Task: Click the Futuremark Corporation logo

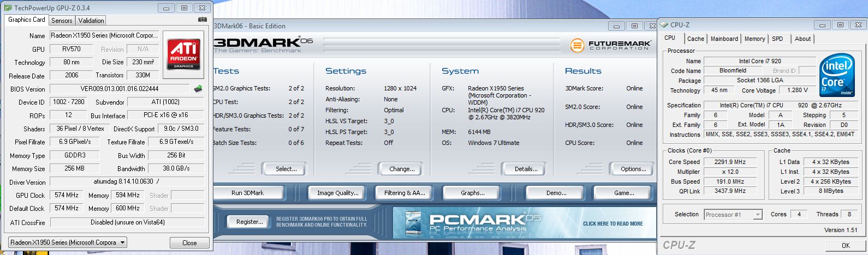Action: (610, 45)
